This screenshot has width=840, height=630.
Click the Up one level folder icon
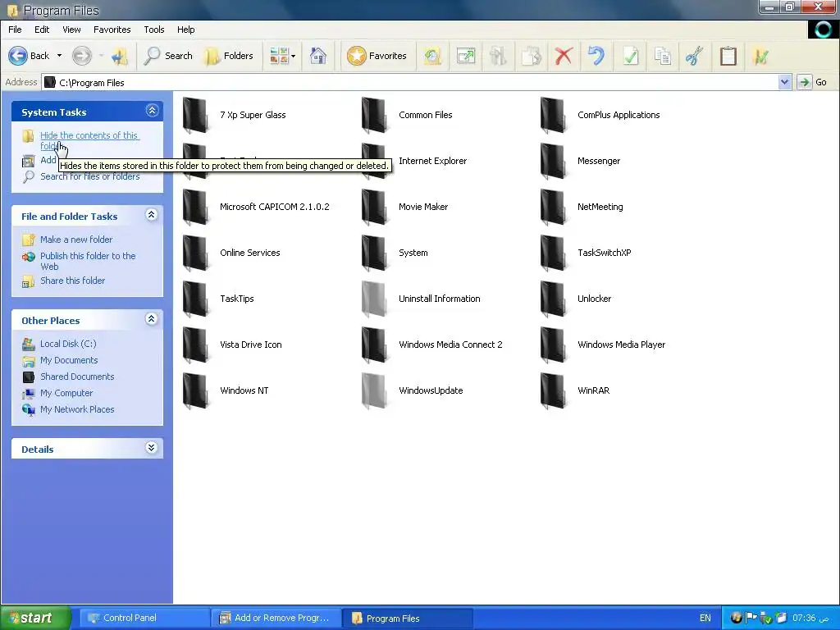pos(120,56)
